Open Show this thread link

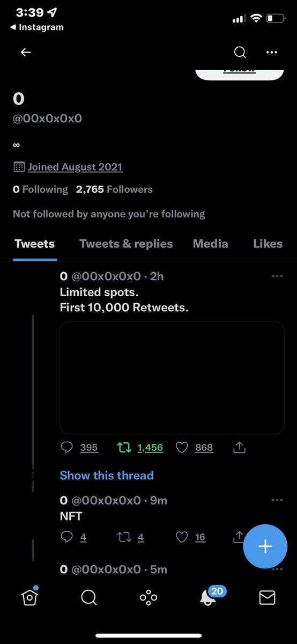coord(107,475)
